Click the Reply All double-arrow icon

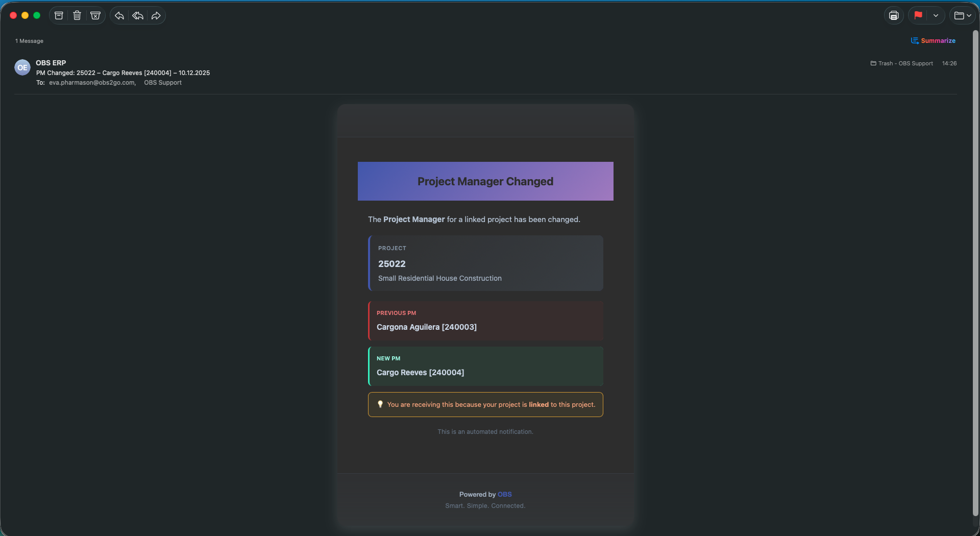[138, 16]
